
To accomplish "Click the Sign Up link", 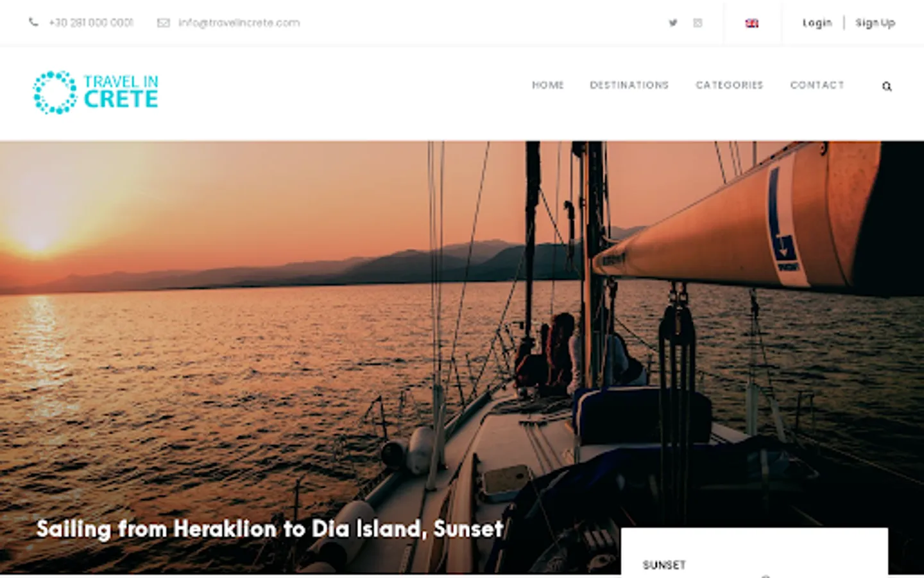I will coord(875,23).
